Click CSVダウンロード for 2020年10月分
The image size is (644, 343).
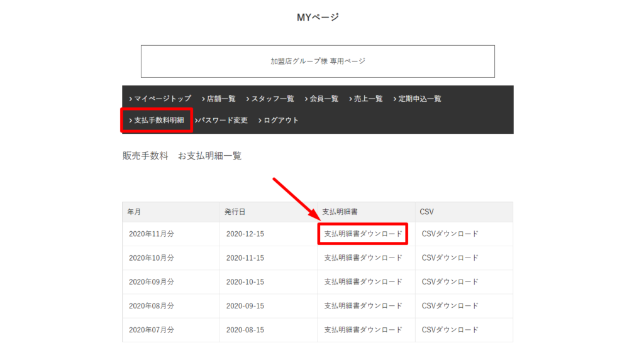(x=450, y=258)
